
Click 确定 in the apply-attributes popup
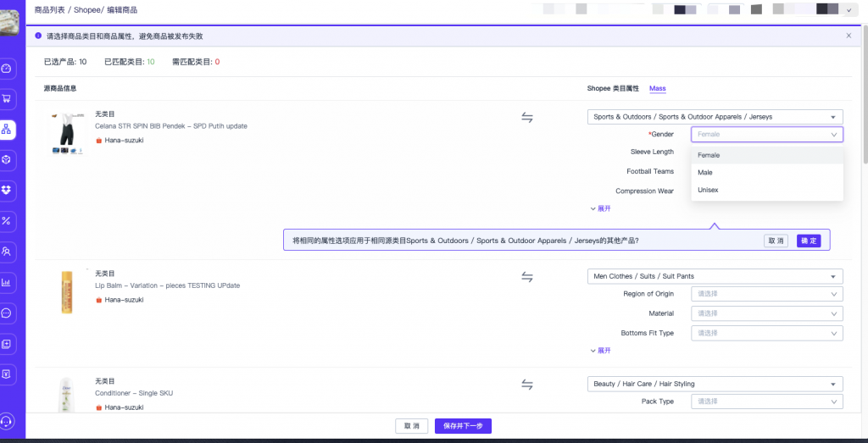[x=809, y=241]
